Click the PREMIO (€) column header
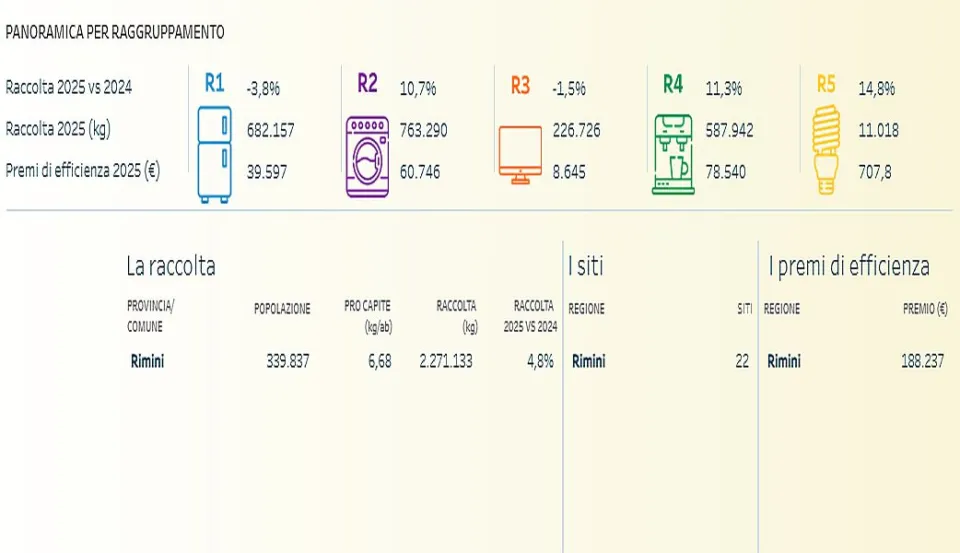 tap(925, 310)
